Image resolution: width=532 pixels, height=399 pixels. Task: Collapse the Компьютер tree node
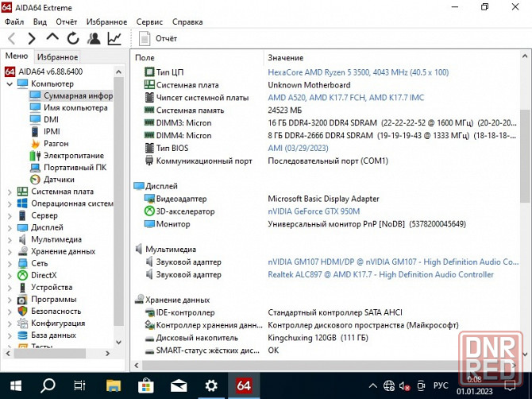10,83
